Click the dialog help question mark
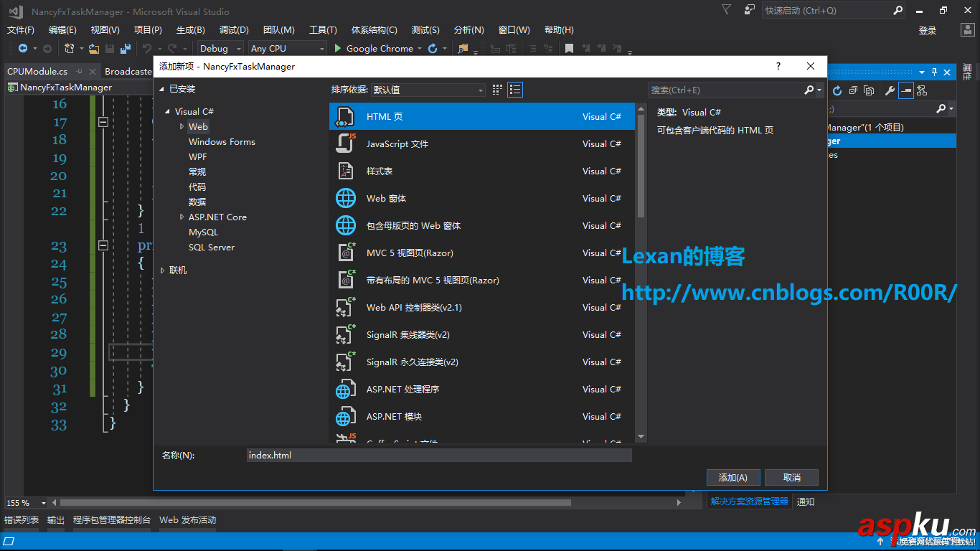The height and width of the screenshot is (551, 980). pyautogui.click(x=778, y=66)
